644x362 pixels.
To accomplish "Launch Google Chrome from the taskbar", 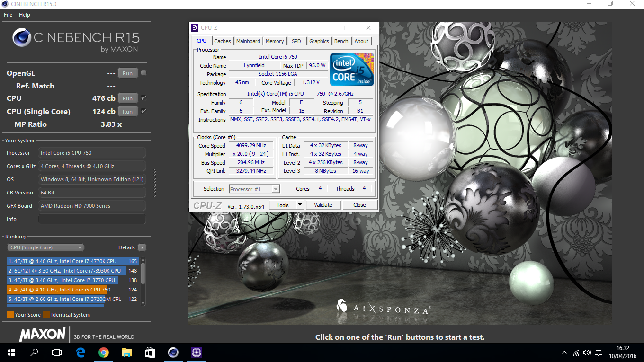I will (103, 353).
